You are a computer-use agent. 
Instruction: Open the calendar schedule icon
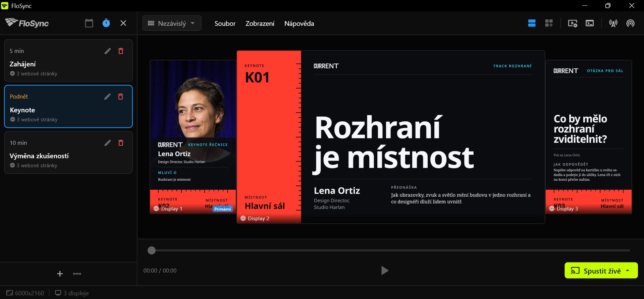point(89,23)
